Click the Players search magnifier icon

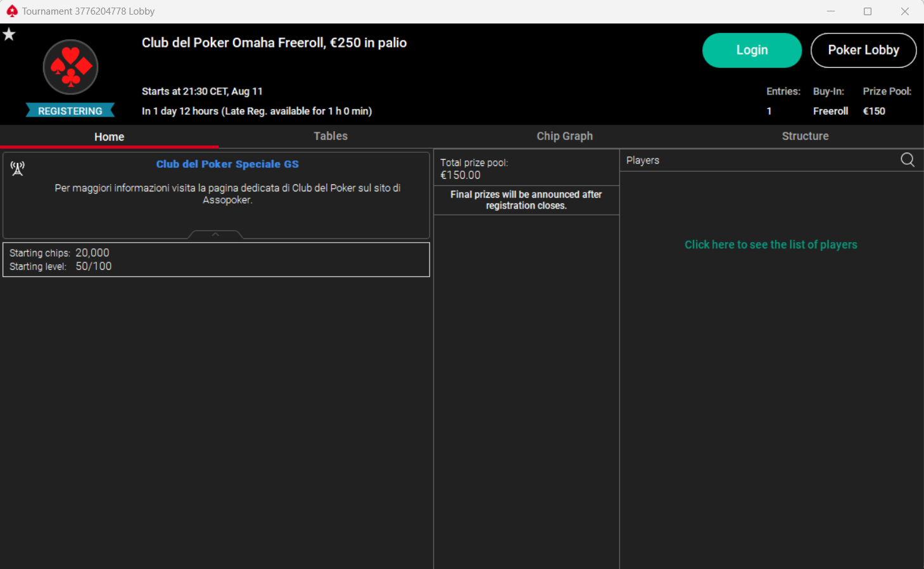[x=908, y=160]
